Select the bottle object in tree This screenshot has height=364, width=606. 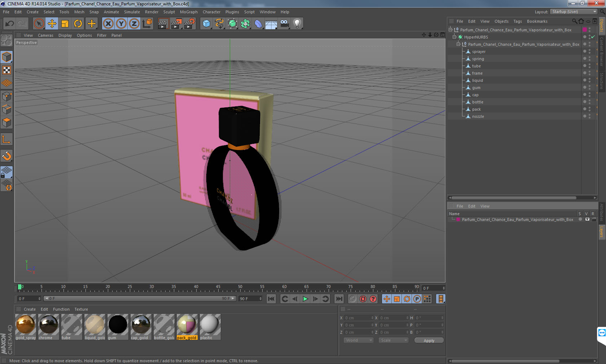coord(478,102)
